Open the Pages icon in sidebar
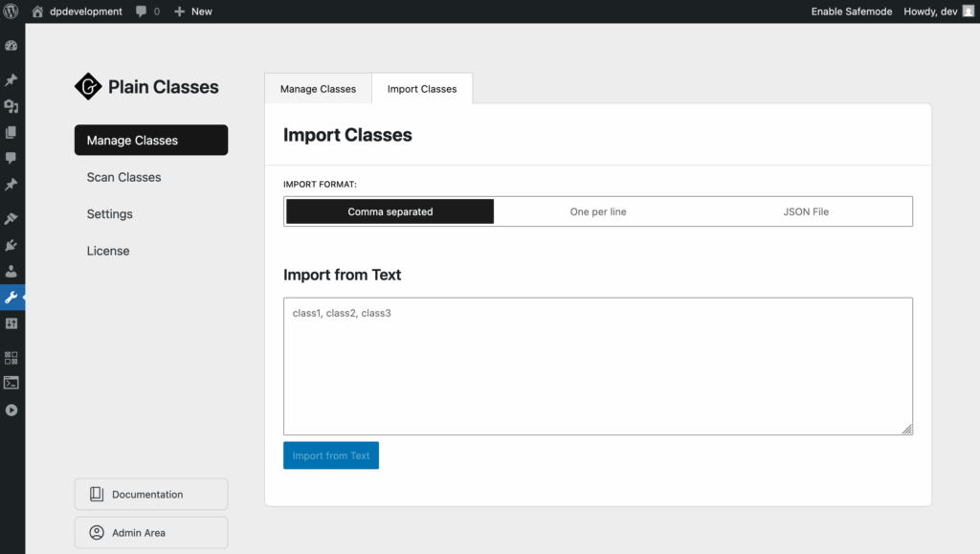The width and height of the screenshot is (980, 554). coord(11,132)
